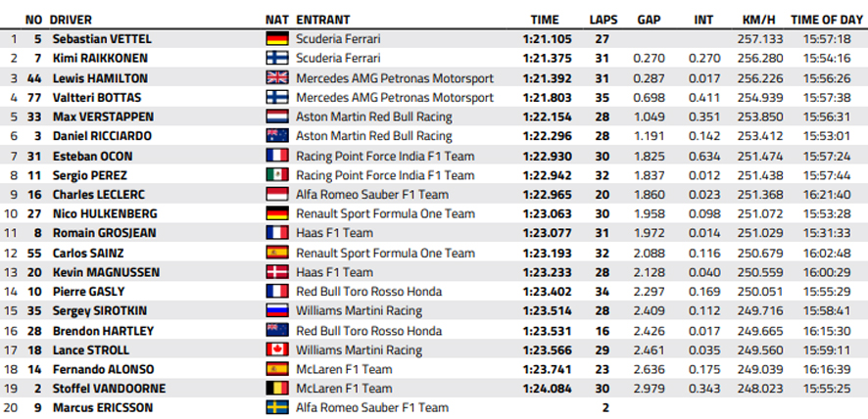Select the LAPS column header
The width and height of the screenshot is (868, 419).
click(603, 20)
